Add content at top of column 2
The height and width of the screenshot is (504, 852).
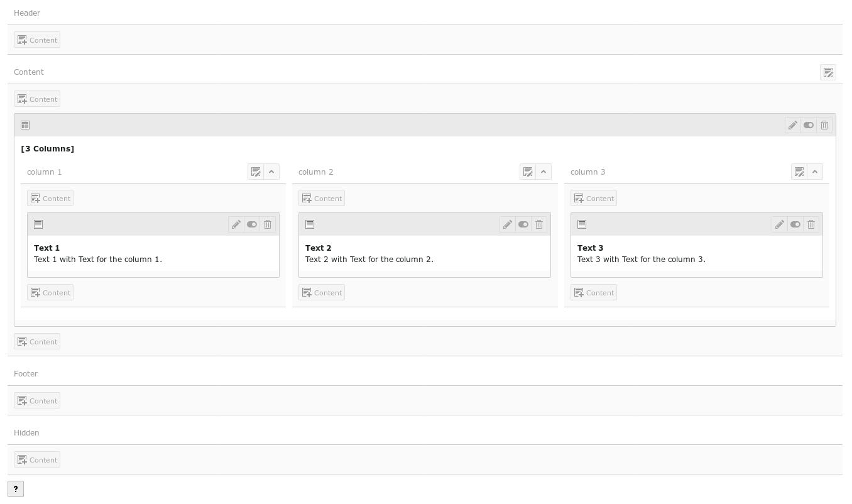point(322,198)
